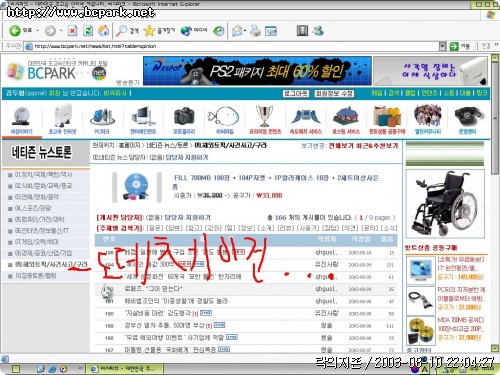
Task: Open the 호스팅 서비스 house icon
Action: pyautogui.click(x=346, y=120)
